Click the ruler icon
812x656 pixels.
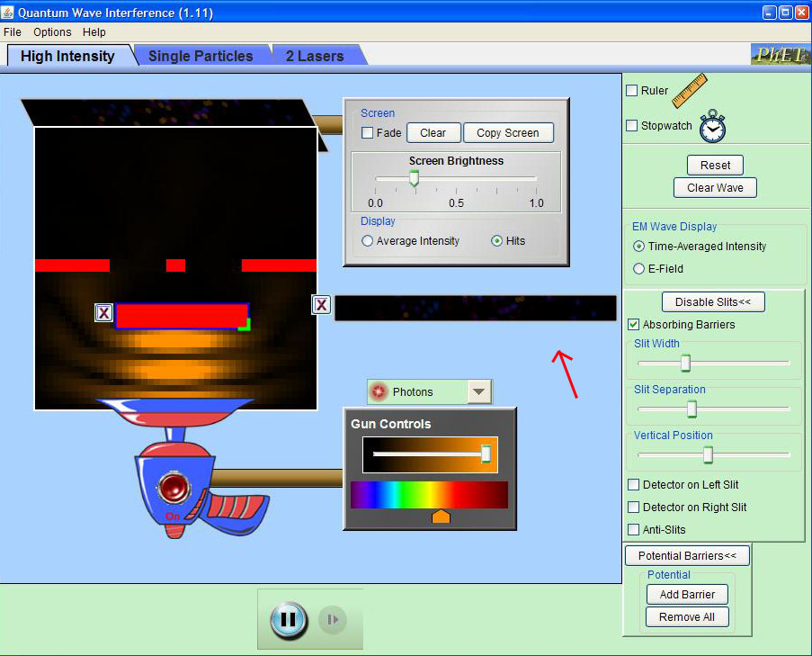click(x=690, y=91)
